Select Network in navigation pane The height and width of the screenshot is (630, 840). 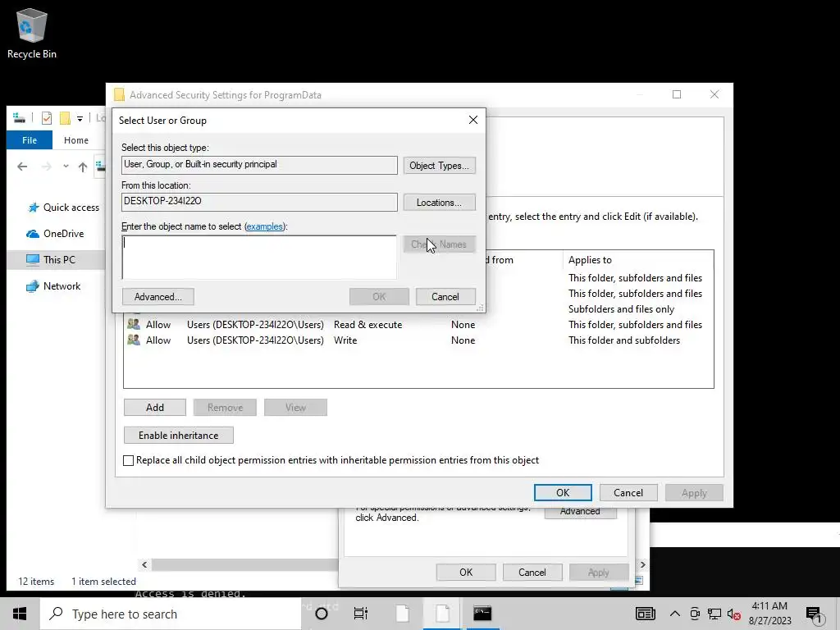[x=53, y=286]
